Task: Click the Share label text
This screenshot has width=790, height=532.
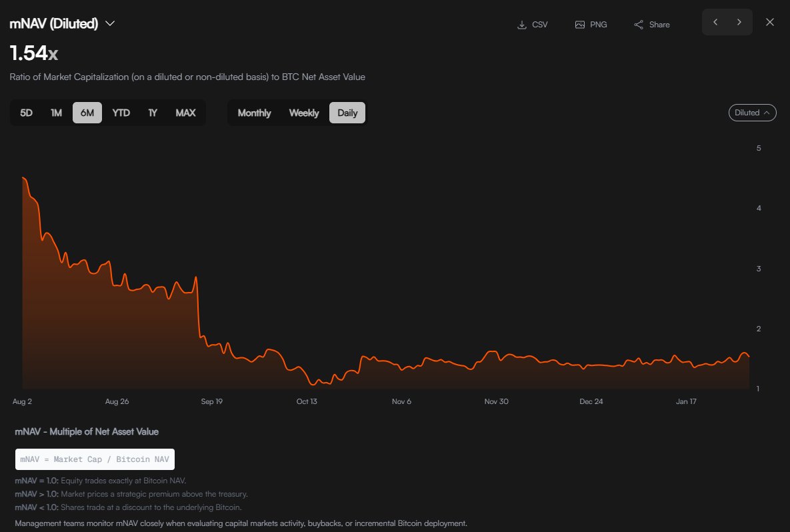Action: pos(659,25)
